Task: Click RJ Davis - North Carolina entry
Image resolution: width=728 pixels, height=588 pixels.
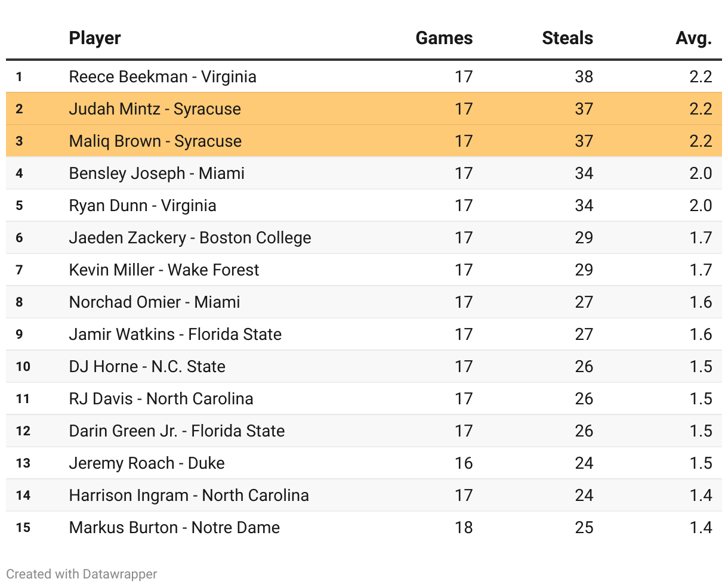Action: click(x=161, y=398)
